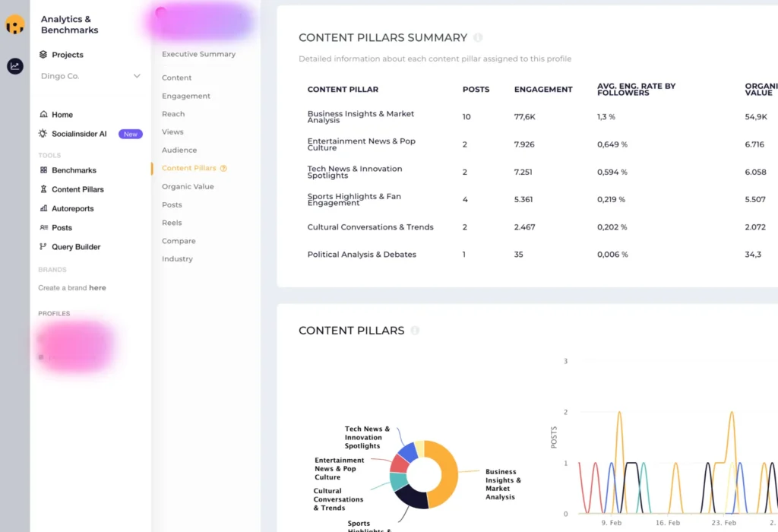Click the New badge next to Socialinsider AI

[x=131, y=133]
